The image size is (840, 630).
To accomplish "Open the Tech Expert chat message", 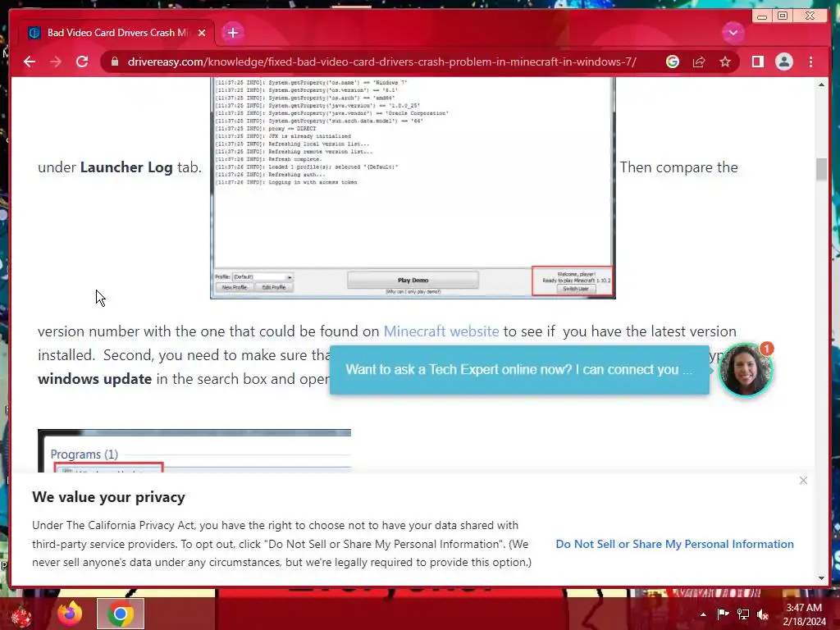I will pos(519,370).
